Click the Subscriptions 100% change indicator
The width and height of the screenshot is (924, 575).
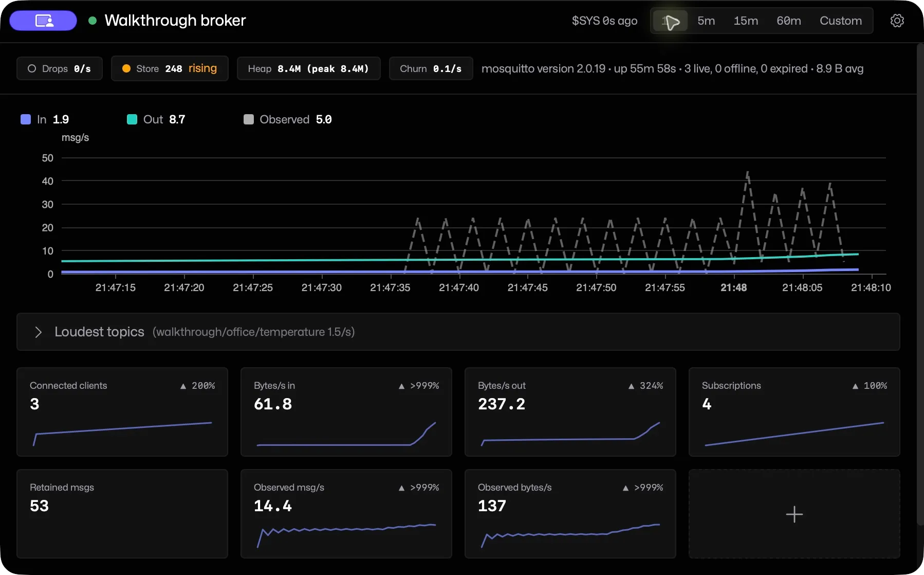pos(870,386)
